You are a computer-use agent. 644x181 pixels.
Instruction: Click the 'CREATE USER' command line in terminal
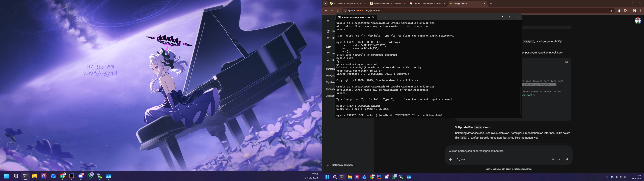pyautogui.click(x=391, y=115)
